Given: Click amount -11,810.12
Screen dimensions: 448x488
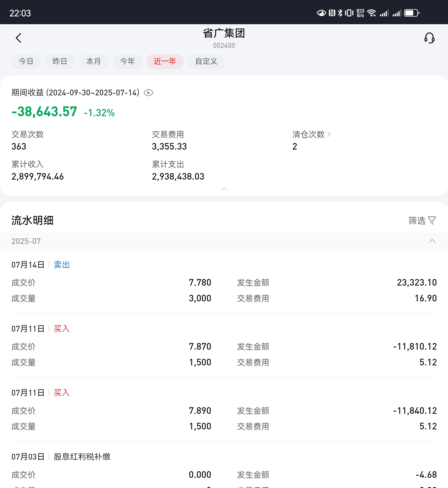Looking at the screenshot, I should point(415,346).
